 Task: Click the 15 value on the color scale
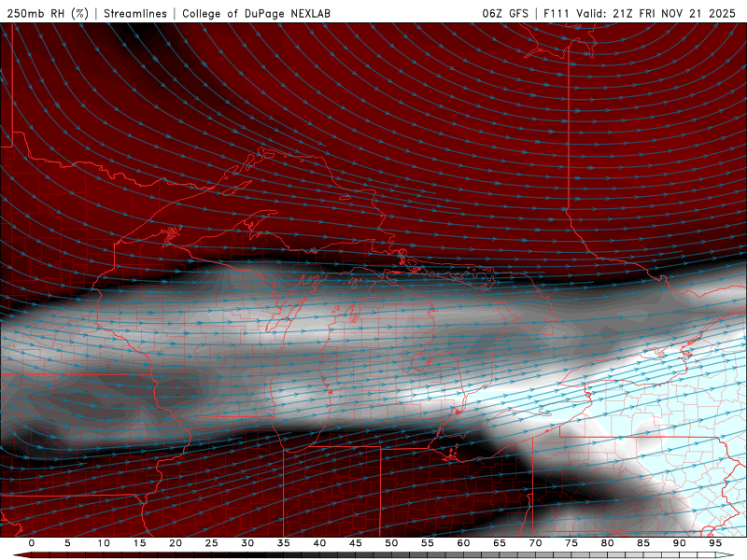pyautogui.click(x=139, y=543)
